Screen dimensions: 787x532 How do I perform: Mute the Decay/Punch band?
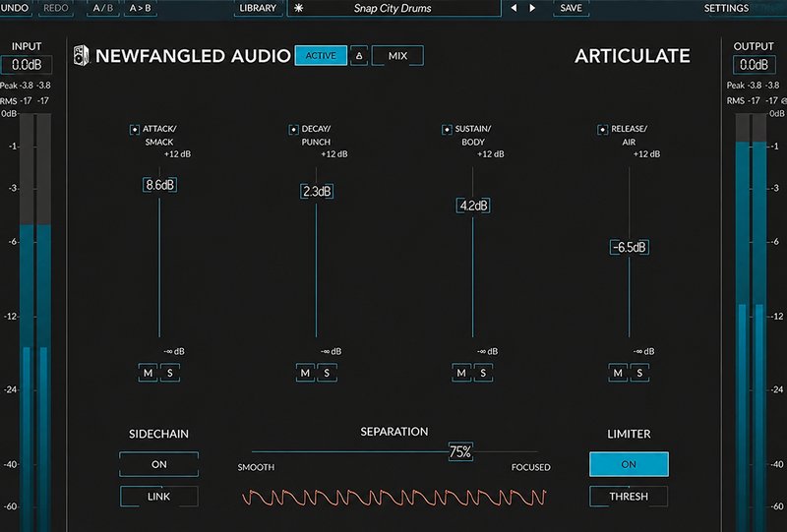pos(305,373)
